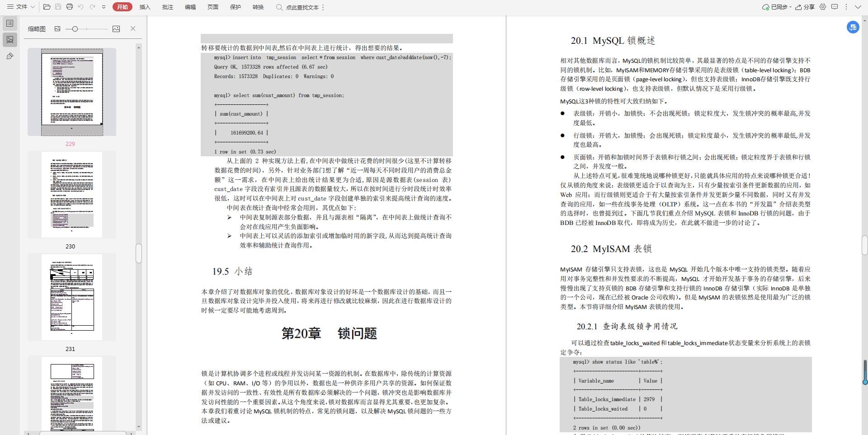868x435 pixels.
Task: Click the thumbnail zoom slider handle
Action: [x=75, y=29]
